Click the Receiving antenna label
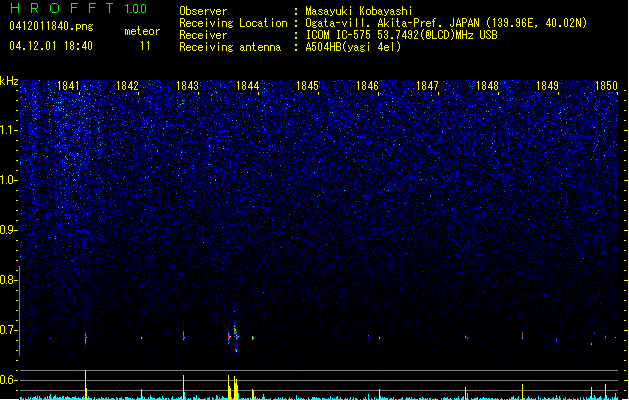629x400 pixels. 230,47
